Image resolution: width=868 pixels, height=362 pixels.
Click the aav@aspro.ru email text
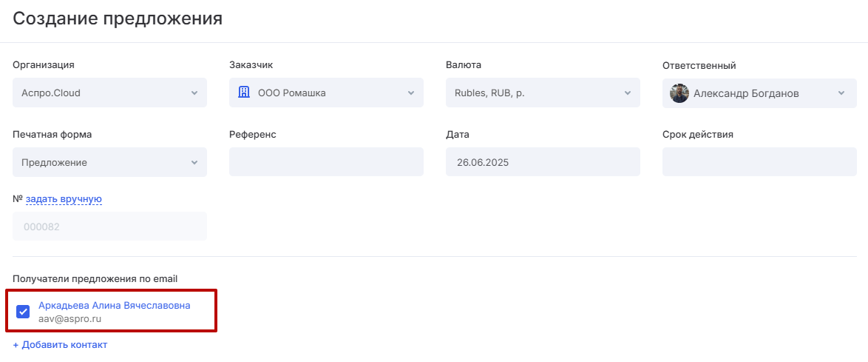(x=69, y=319)
